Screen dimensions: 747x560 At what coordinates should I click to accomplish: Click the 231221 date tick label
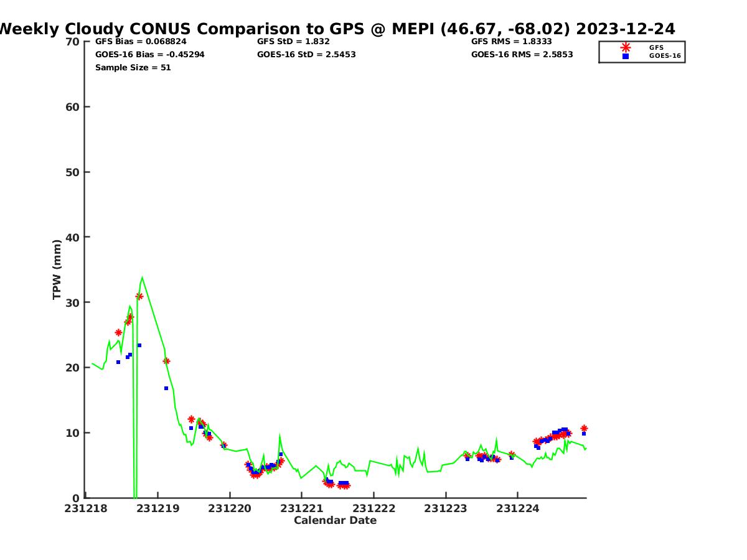pos(301,508)
